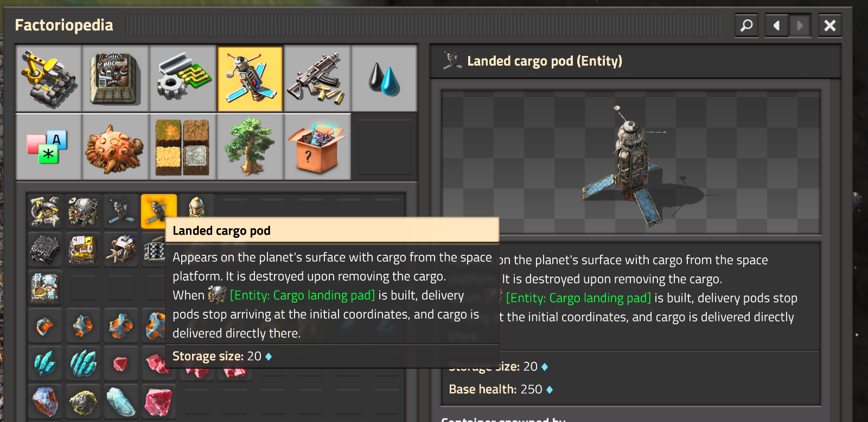868x422 pixels.
Task: Open the Logistics category tab
Action: 49,79
